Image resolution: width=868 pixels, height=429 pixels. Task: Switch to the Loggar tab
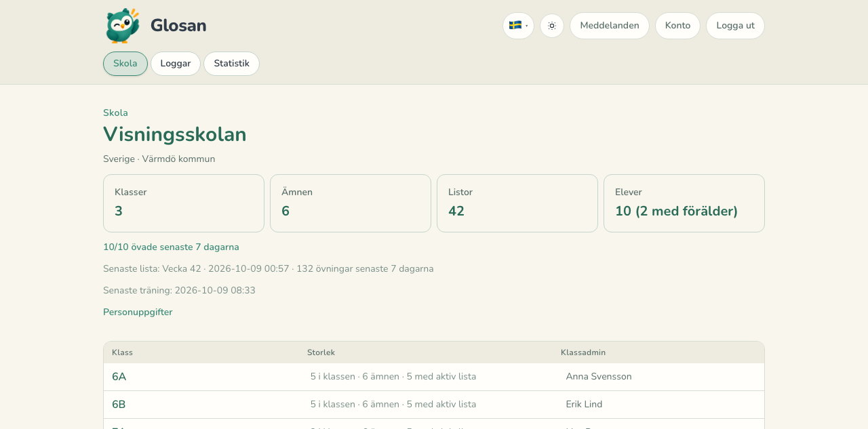click(x=176, y=64)
